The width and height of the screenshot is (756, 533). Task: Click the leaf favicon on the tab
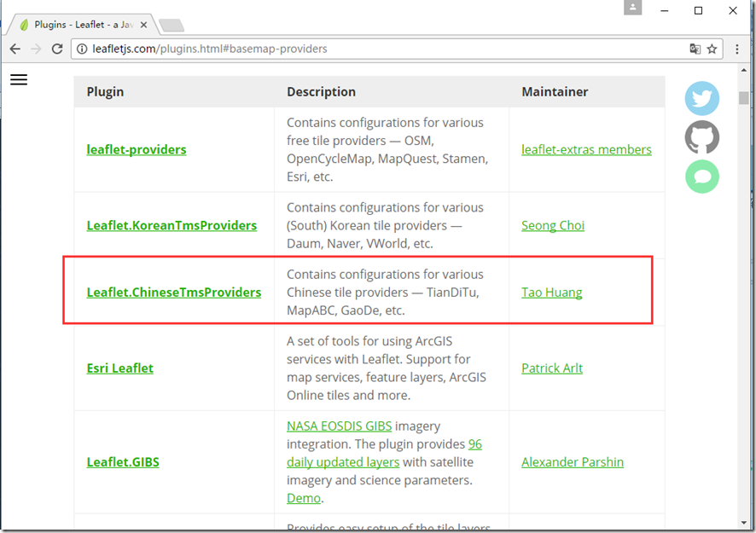point(24,25)
